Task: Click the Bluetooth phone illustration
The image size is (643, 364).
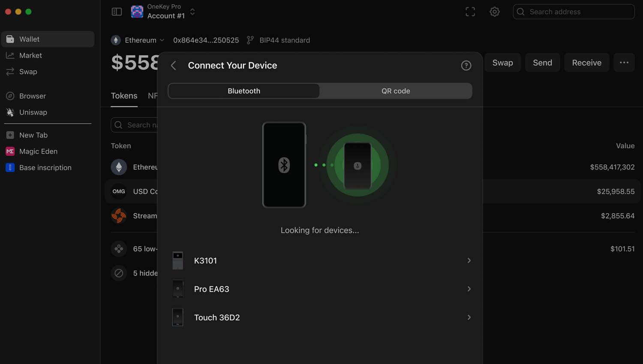Action: tap(284, 165)
